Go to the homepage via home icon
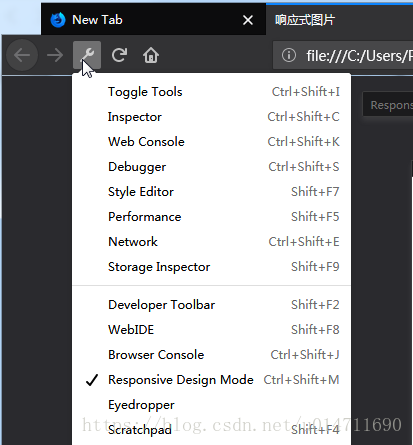Viewport: 413px width, 445px height. pyautogui.click(x=151, y=55)
